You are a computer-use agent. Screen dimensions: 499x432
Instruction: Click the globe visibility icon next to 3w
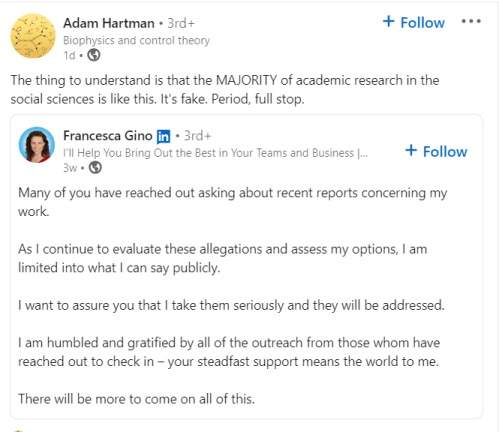95,167
